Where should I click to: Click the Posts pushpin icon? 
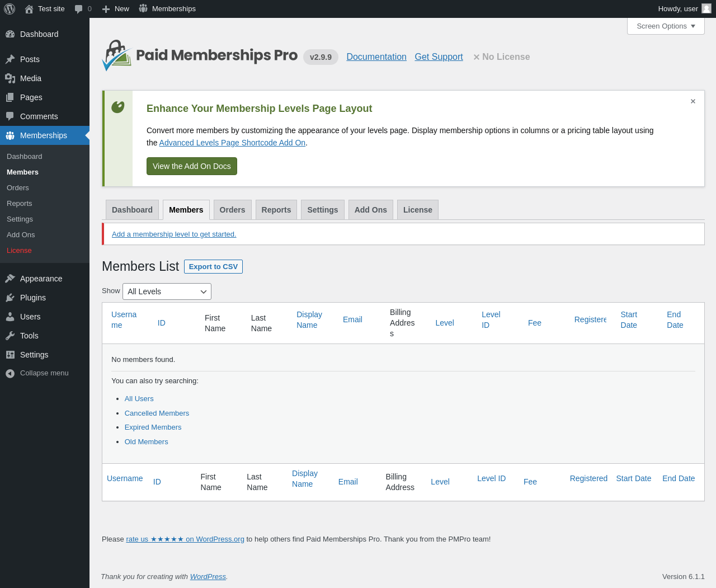click(x=10, y=59)
